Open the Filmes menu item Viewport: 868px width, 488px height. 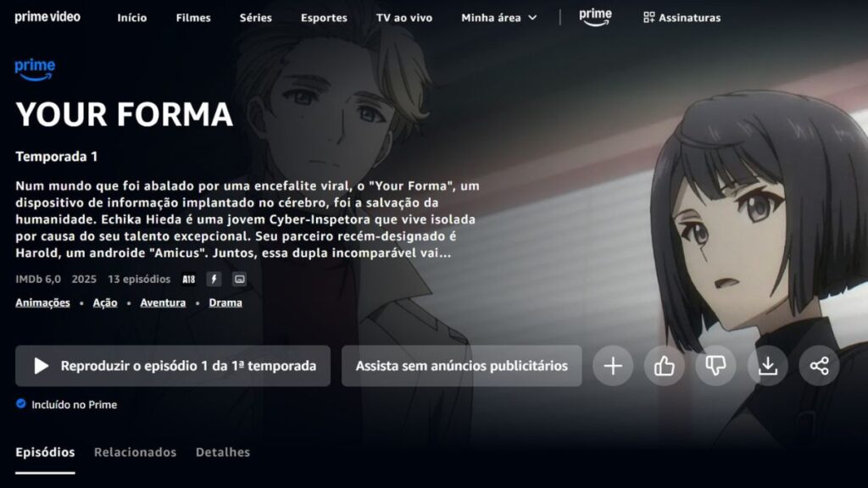tap(193, 18)
